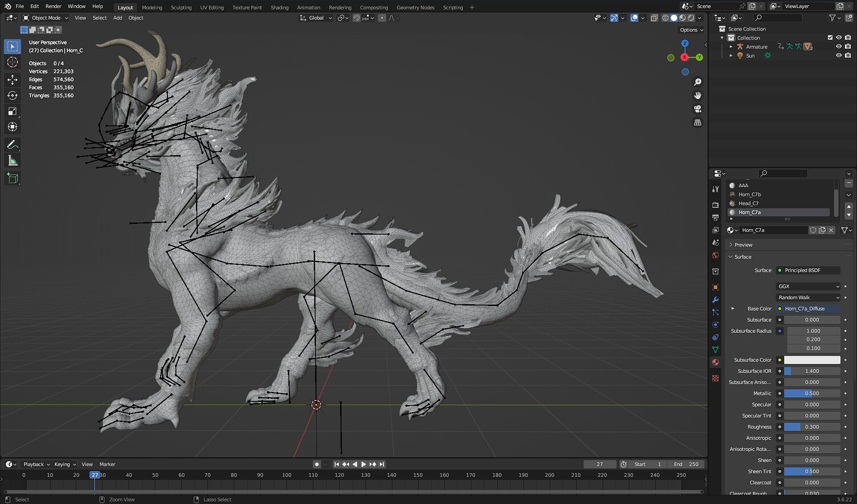The width and height of the screenshot is (857, 504).
Task: Open the Object Mode dropdown
Action: click(x=46, y=18)
